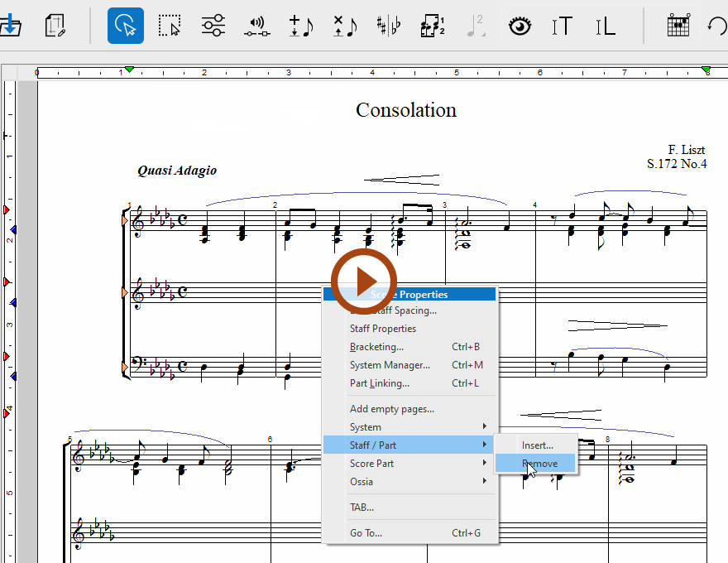Click green margin marker near ruler mark 1
Screen dimensions: 728x563
pos(130,70)
